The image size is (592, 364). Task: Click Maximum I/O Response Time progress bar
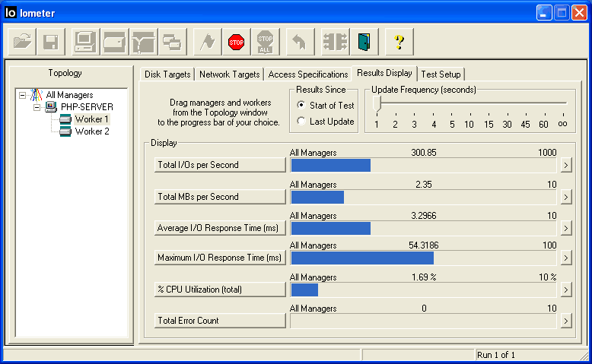click(x=423, y=258)
